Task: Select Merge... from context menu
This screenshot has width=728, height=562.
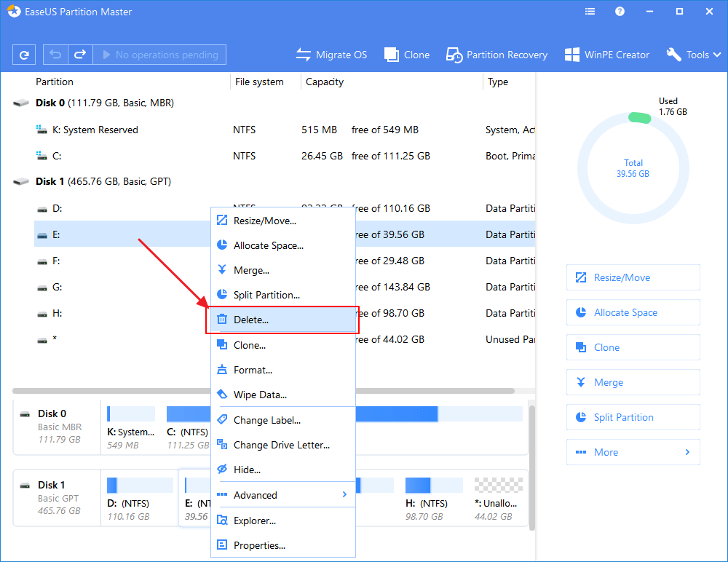Action: click(x=283, y=270)
